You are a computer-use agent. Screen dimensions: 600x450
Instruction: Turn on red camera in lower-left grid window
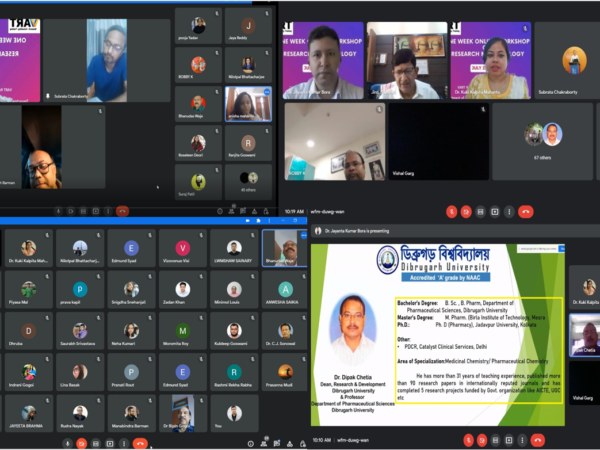[82, 443]
